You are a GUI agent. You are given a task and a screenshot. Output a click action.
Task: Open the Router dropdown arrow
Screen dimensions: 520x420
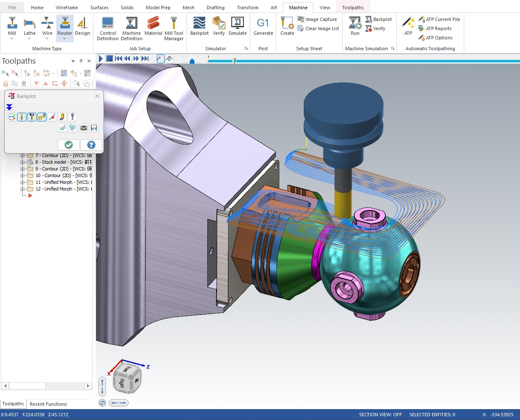pyautogui.click(x=65, y=39)
